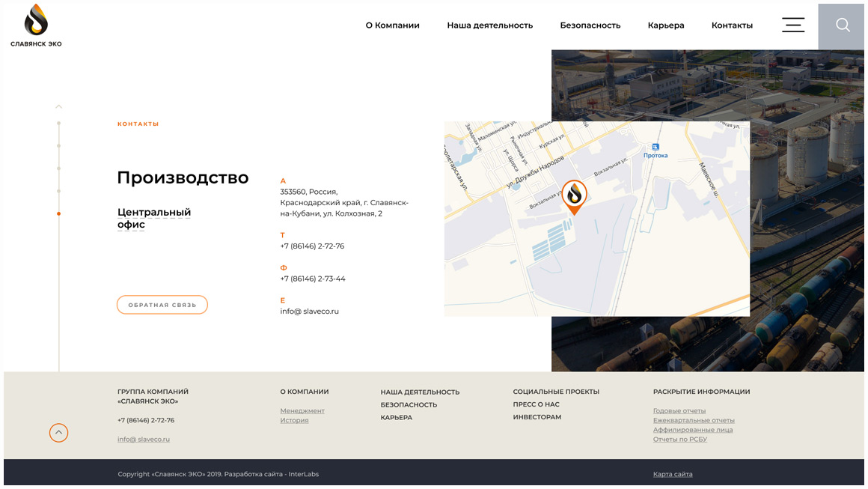Open footer Безопасность link

point(409,405)
